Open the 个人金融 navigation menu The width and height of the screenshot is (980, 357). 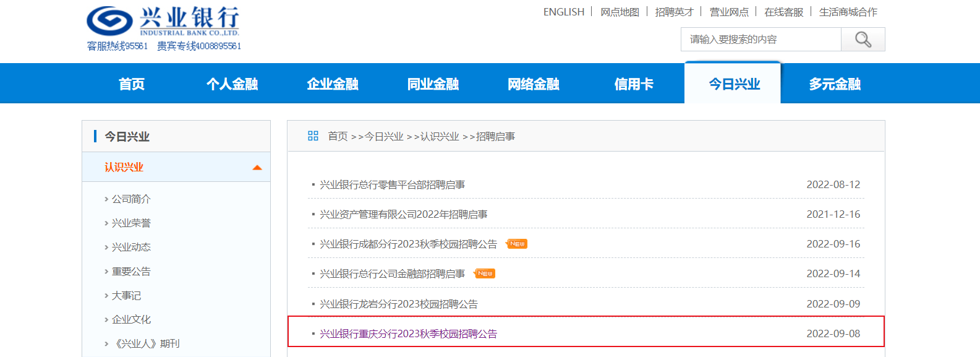click(x=232, y=84)
